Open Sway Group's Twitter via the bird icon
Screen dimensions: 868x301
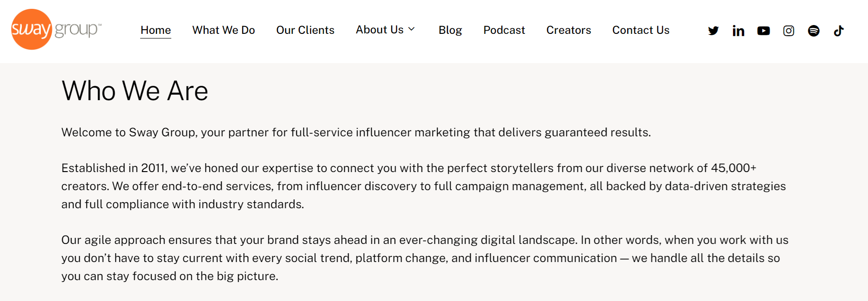coord(713,30)
